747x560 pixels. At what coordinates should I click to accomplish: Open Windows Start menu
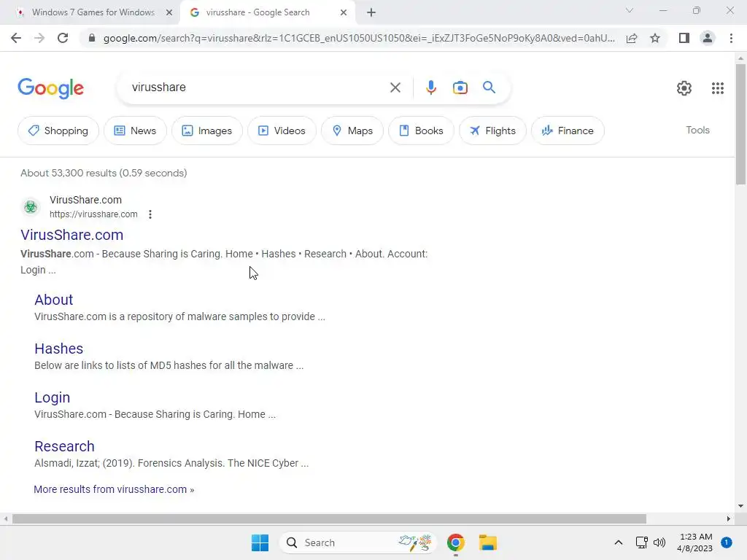pos(260,542)
